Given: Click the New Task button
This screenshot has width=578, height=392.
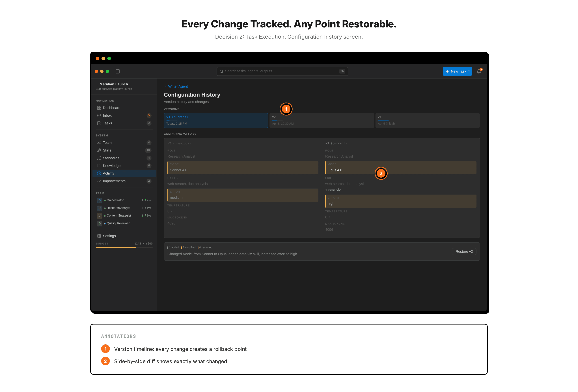Looking at the screenshot, I should (x=457, y=72).
